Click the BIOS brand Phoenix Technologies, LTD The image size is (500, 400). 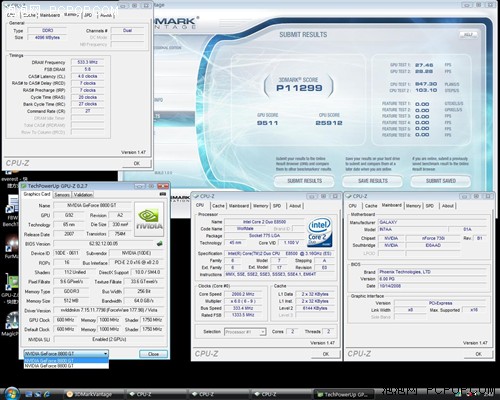(x=433, y=272)
